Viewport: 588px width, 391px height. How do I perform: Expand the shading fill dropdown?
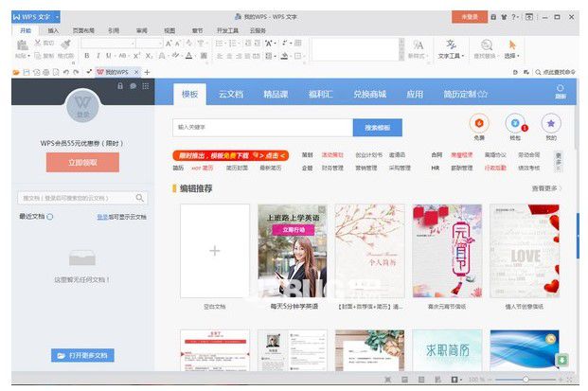[x=291, y=56]
